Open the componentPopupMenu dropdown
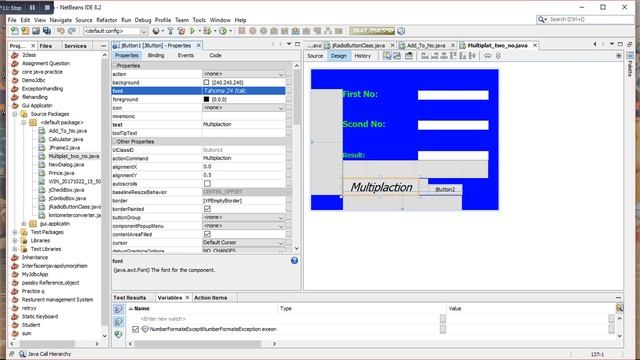This screenshot has width=640, height=360. (x=280, y=226)
